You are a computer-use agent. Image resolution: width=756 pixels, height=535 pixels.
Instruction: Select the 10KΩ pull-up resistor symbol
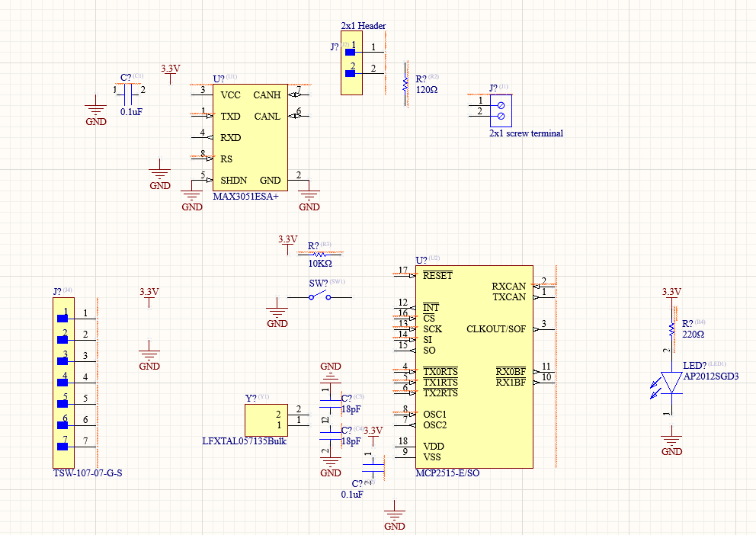(x=319, y=254)
